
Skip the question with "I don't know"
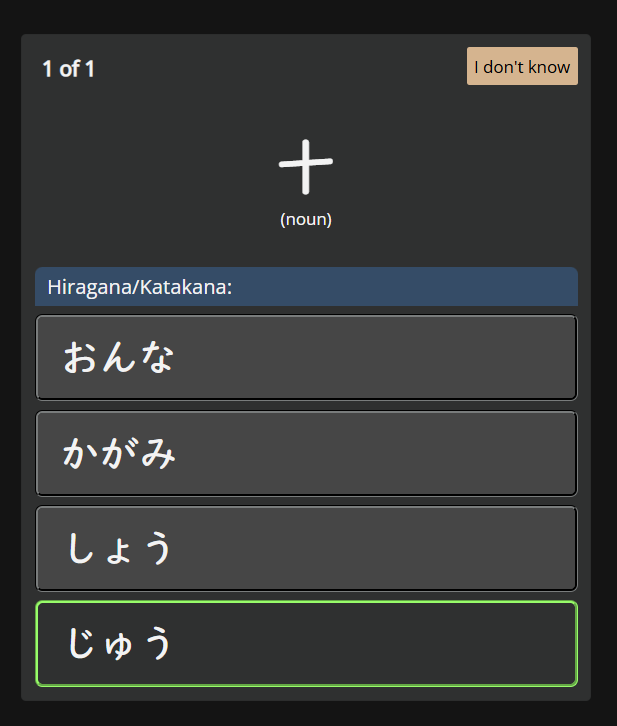(x=521, y=67)
